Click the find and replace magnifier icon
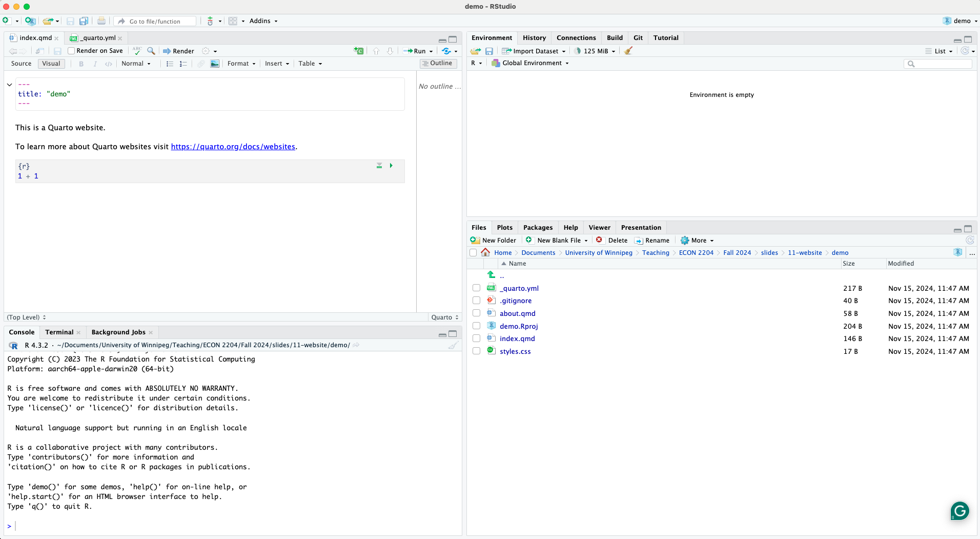Image resolution: width=980 pixels, height=539 pixels. tap(151, 51)
